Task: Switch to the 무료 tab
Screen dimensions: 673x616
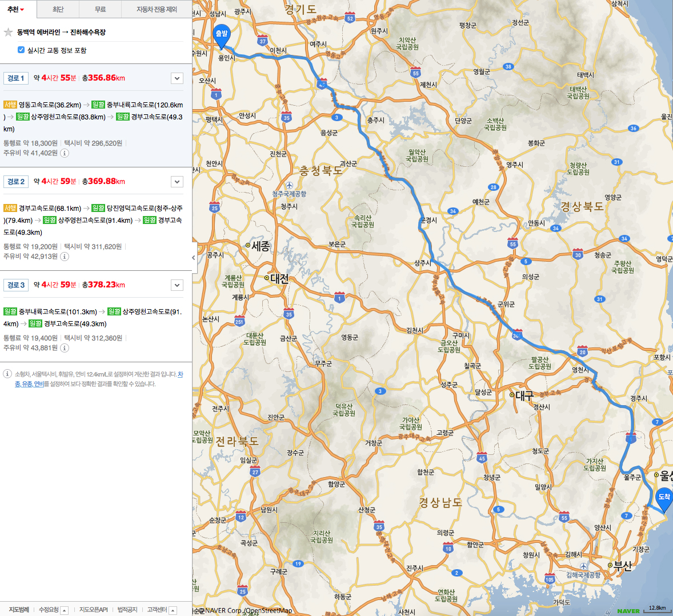Action: (101, 10)
